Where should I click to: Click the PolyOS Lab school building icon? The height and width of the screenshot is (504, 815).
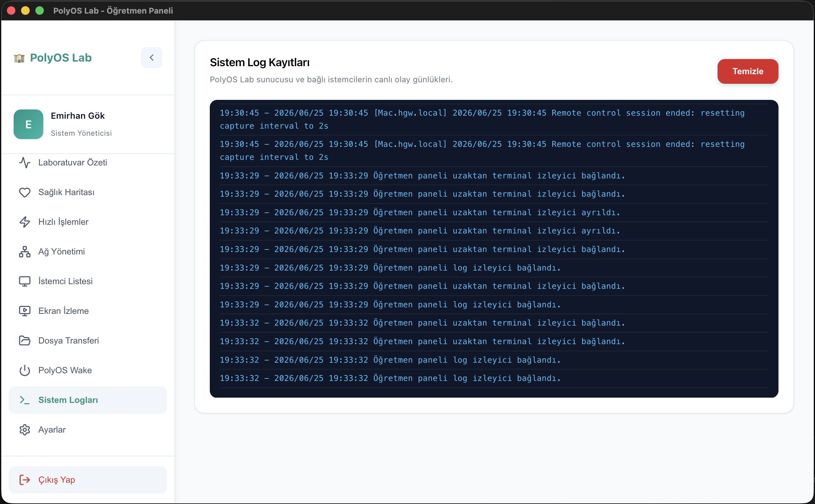pos(19,58)
